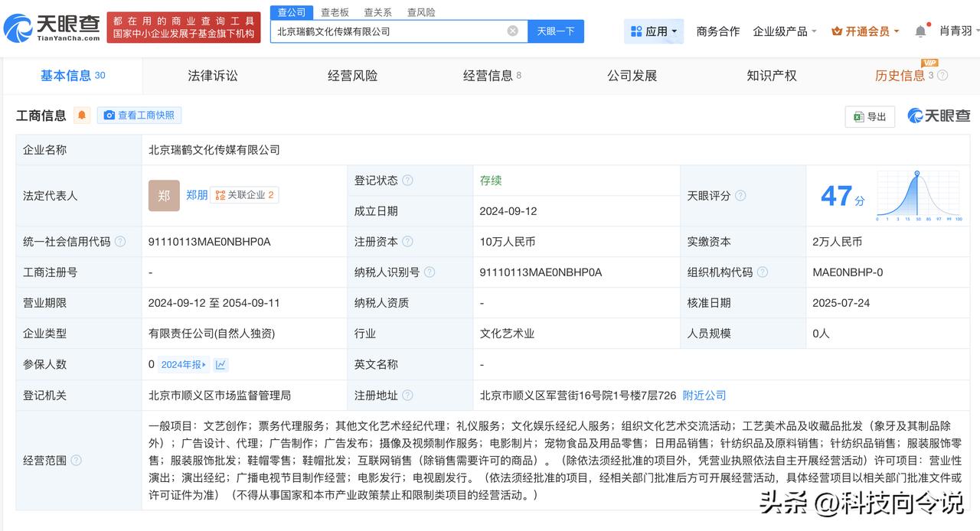Select the 查公司 search tab
The image size is (980, 531).
pos(292,12)
